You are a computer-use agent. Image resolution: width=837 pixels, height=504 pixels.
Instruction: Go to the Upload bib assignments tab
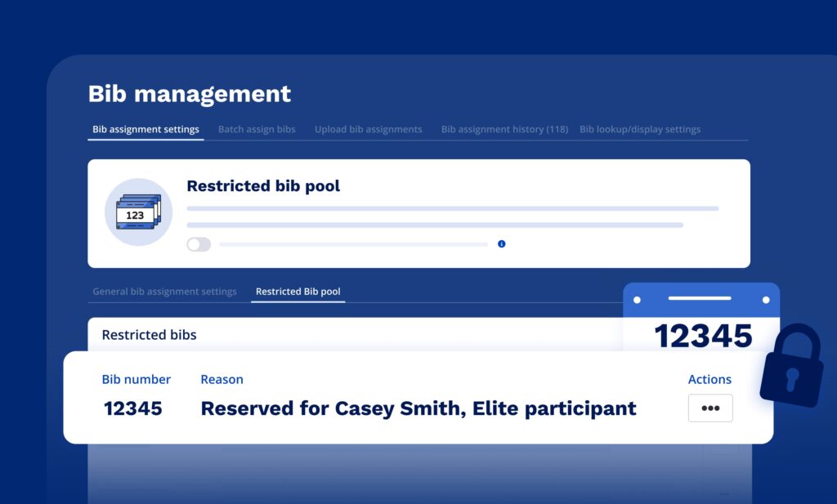point(368,129)
